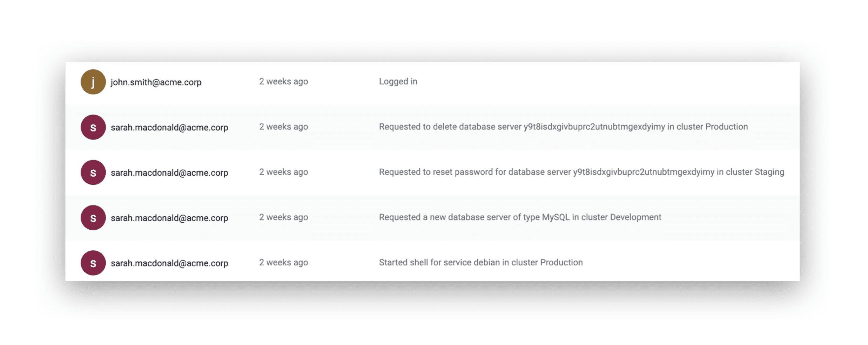Open sarah.macdonald email in MySQL request row
868x345 pixels.
[169, 218]
